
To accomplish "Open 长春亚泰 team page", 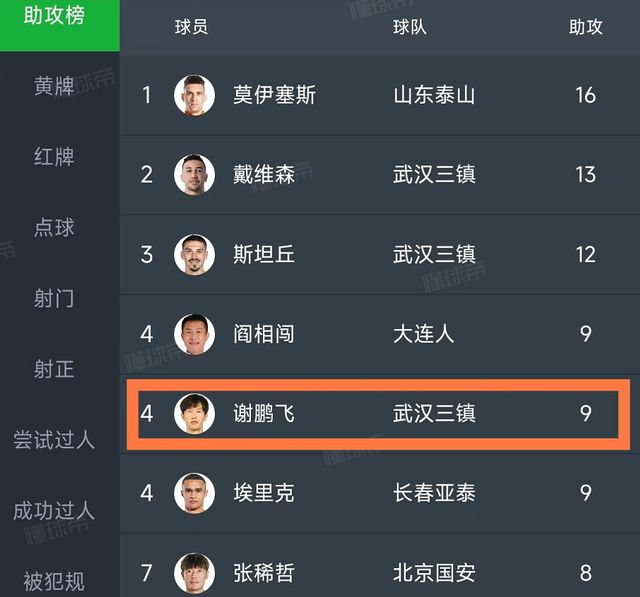I will click(434, 493).
